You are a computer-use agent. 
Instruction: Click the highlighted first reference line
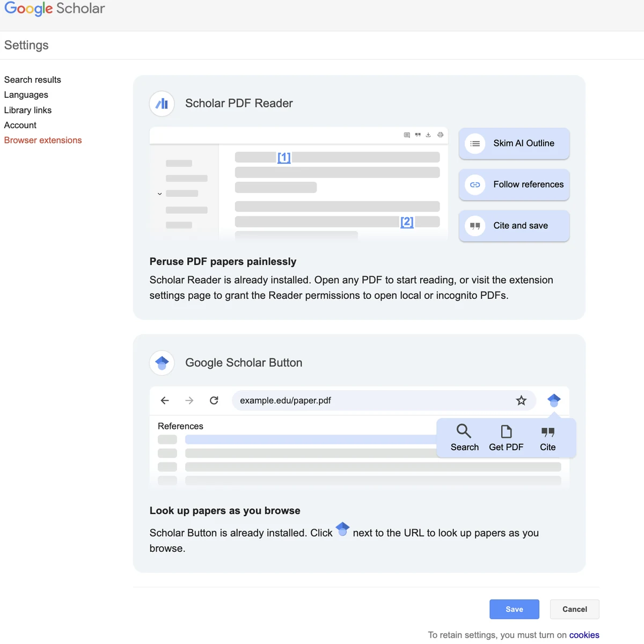(311, 440)
